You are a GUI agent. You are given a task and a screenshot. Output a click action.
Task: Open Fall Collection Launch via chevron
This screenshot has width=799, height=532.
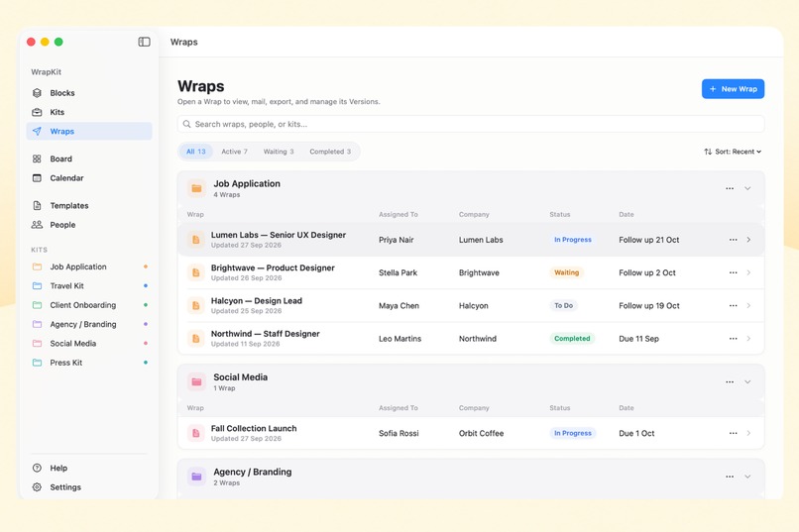(x=748, y=433)
